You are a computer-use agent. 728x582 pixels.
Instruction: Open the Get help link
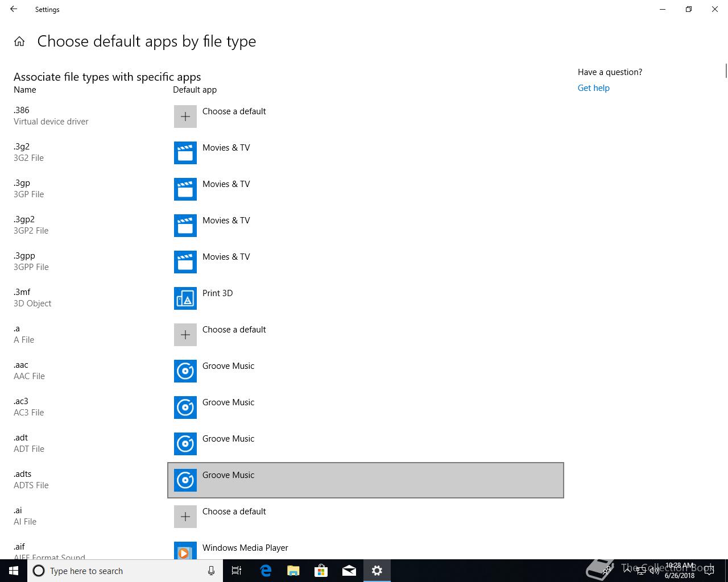(593, 88)
